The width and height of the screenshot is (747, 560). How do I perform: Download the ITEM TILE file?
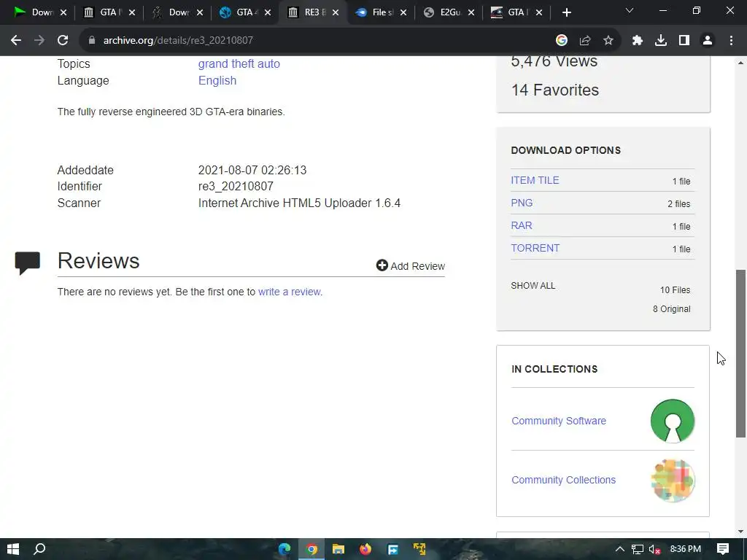click(535, 181)
